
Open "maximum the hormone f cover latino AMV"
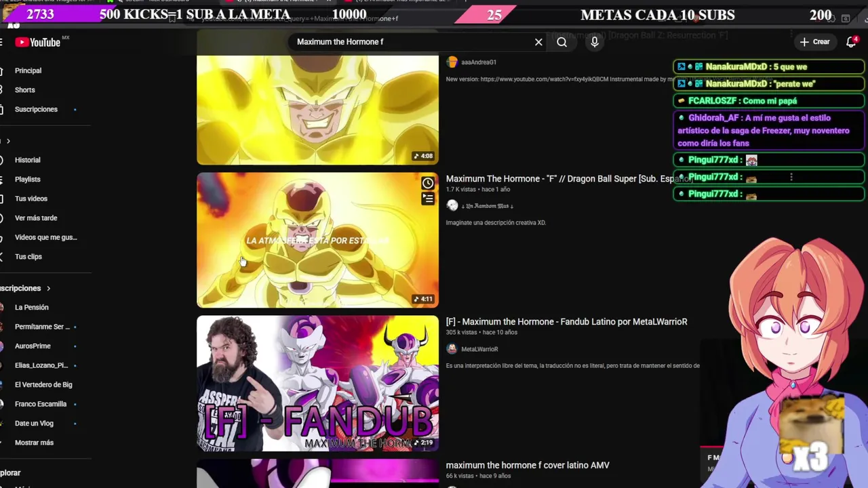528,465
